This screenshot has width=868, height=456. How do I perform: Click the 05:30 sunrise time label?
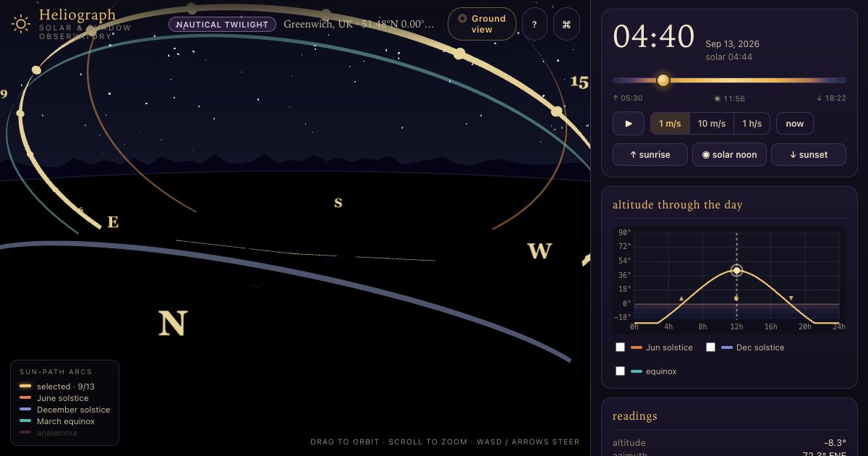(x=628, y=98)
